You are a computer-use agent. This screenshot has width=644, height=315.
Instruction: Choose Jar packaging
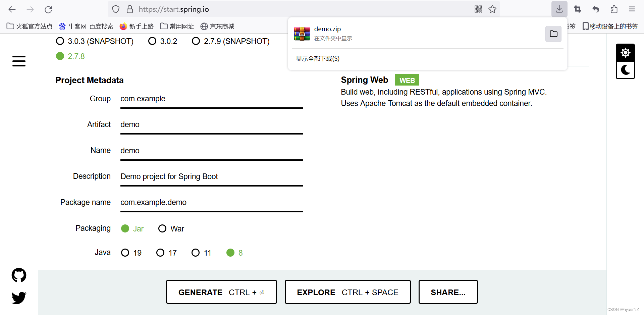click(132, 228)
